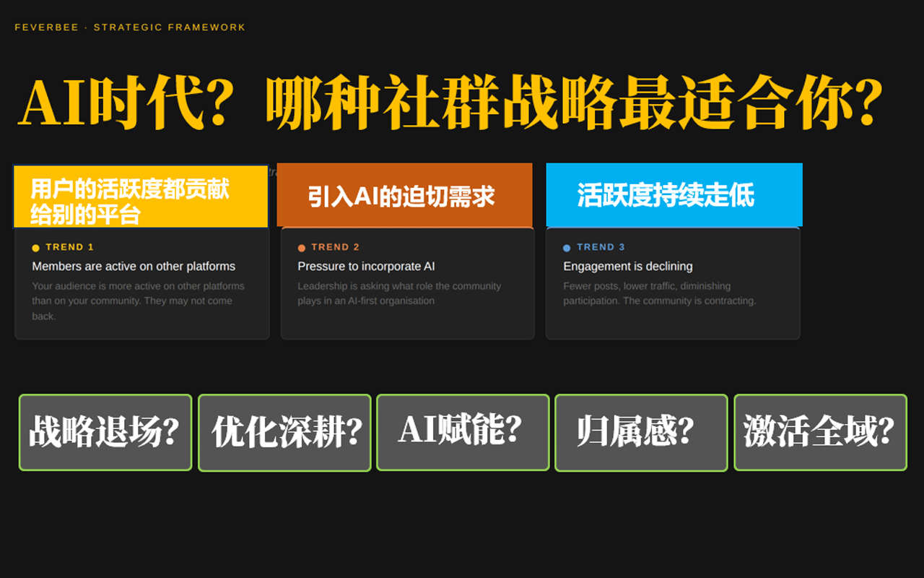
Task: Click the 'Fewer posts, lower traffic' description
Action: [660, 293]
